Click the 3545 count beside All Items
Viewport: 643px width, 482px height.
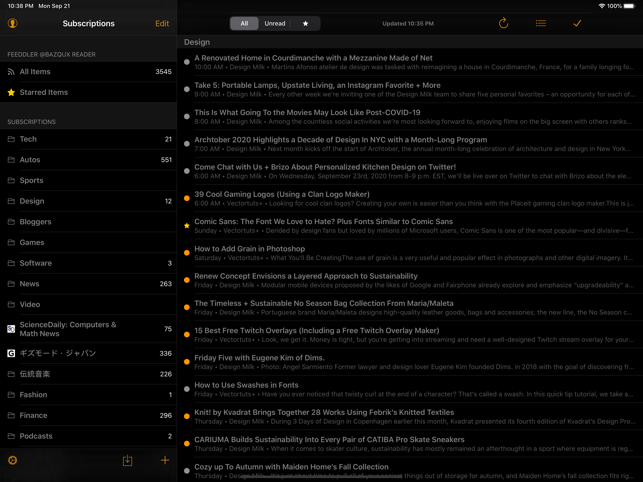click(163, 72)
